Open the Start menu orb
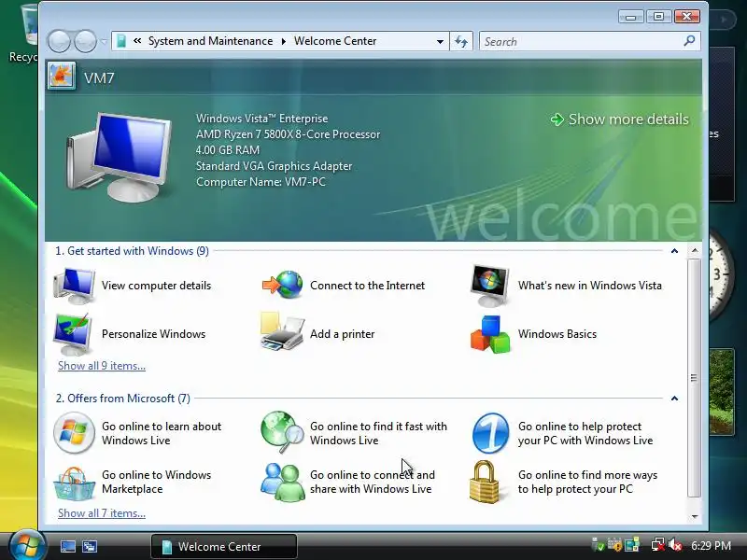This screenshot has height=560, width=747. (x=27, y=545)
